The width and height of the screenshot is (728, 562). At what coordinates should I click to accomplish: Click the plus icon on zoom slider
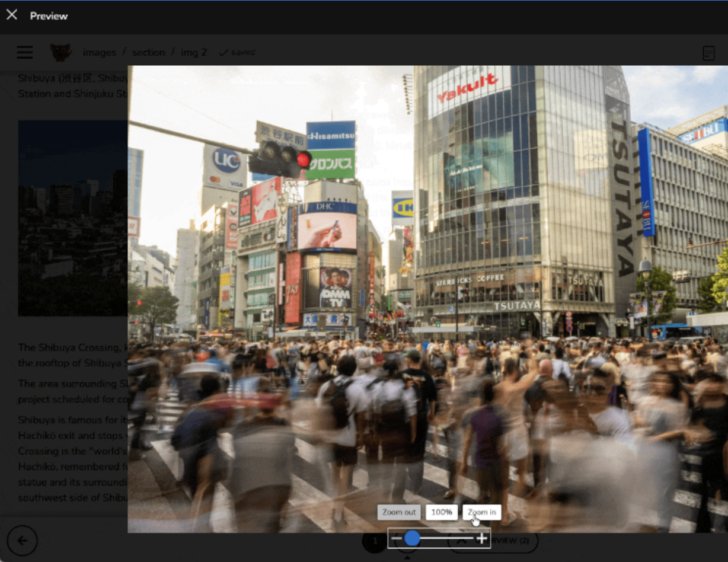[x=482, y=538]
